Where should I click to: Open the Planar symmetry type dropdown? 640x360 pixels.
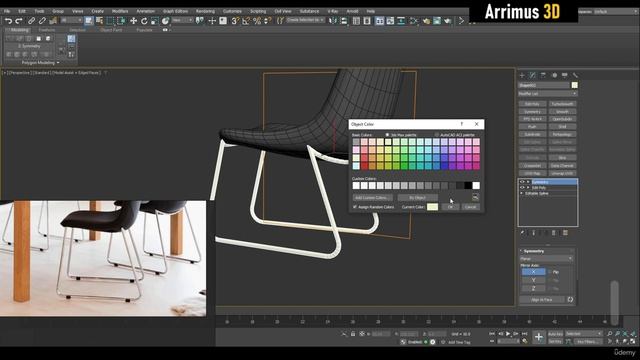(546, 259)
